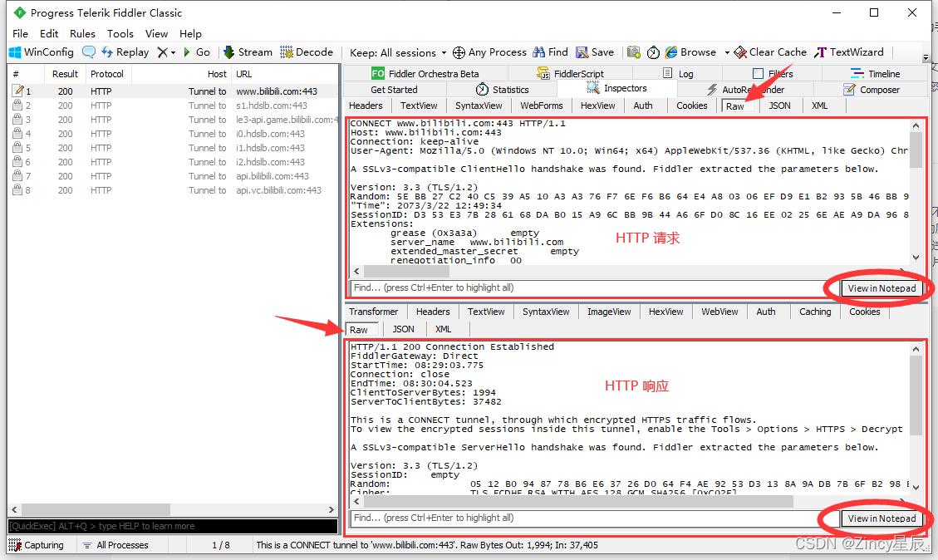Image resolution: width=938 pixels, height=560 pixels.
Task: Open the Log tab
Action: coord(679,74)
